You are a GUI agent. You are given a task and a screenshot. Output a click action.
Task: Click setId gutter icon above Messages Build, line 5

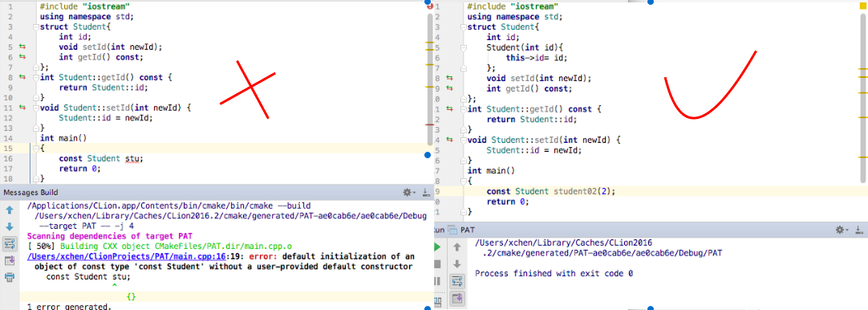click(22, 47)
